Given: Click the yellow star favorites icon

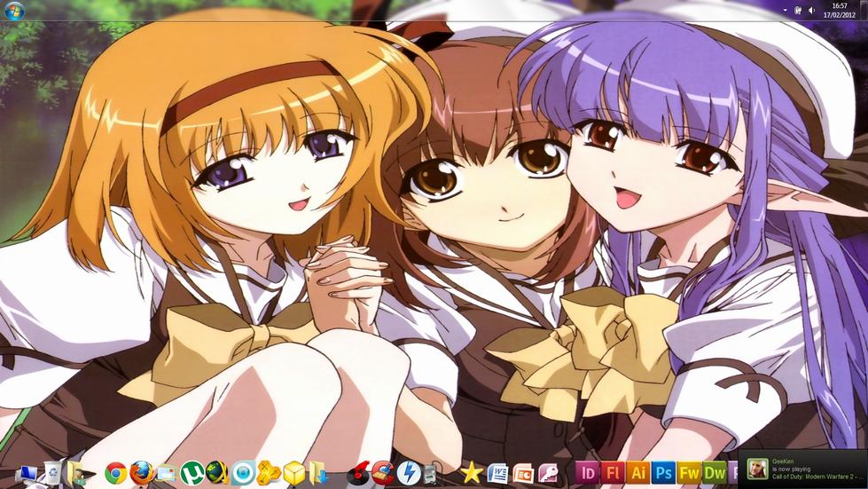Looking at the screenshot, I should point(472,473).
